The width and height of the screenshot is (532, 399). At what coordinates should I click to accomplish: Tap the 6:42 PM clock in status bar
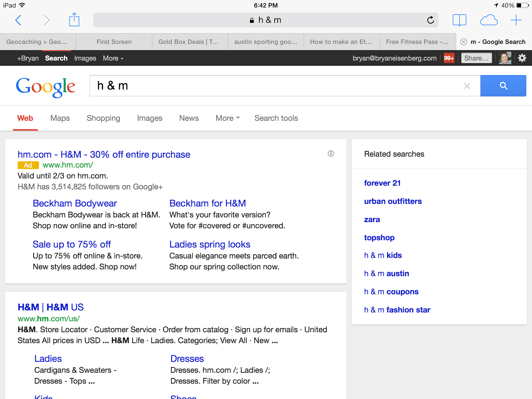266,5
